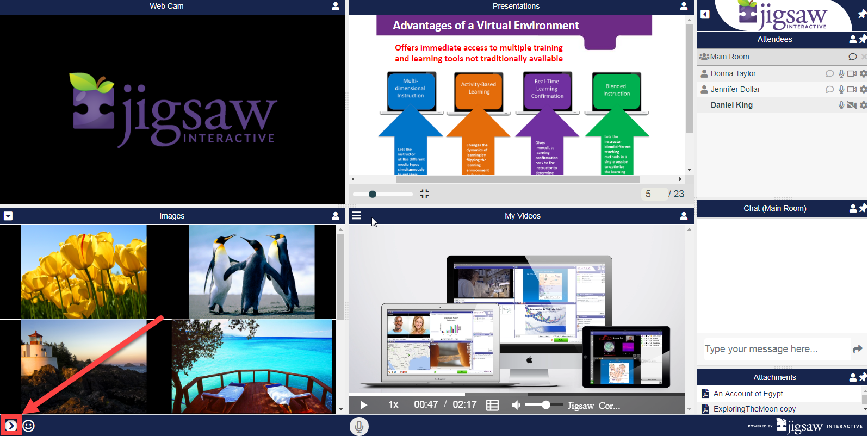Click the presentation zoom slider handle

click(373, 194)
